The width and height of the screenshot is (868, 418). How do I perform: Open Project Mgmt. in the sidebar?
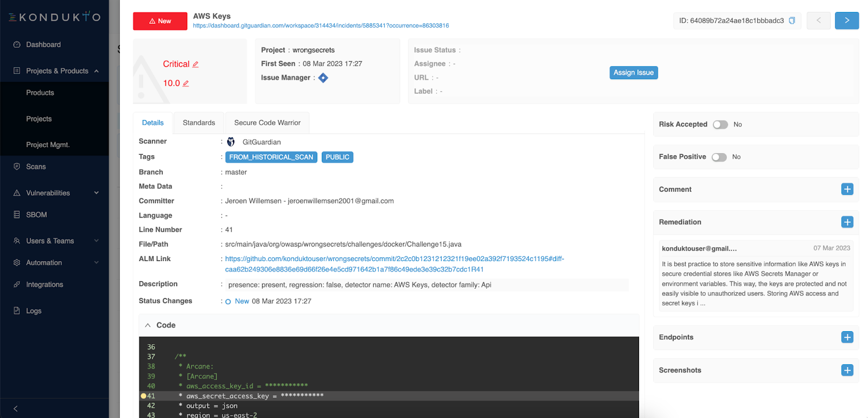[x=48, y=145]
